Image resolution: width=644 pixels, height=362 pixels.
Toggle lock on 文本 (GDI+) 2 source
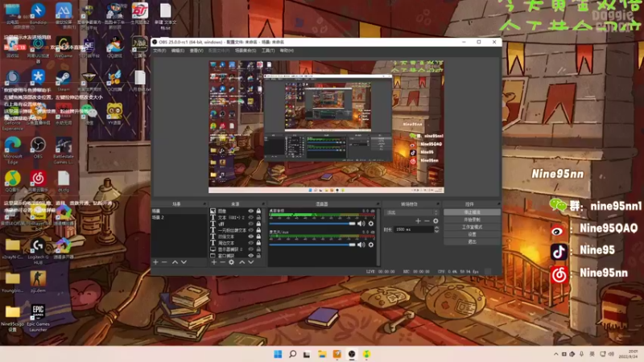click(258, 217)
